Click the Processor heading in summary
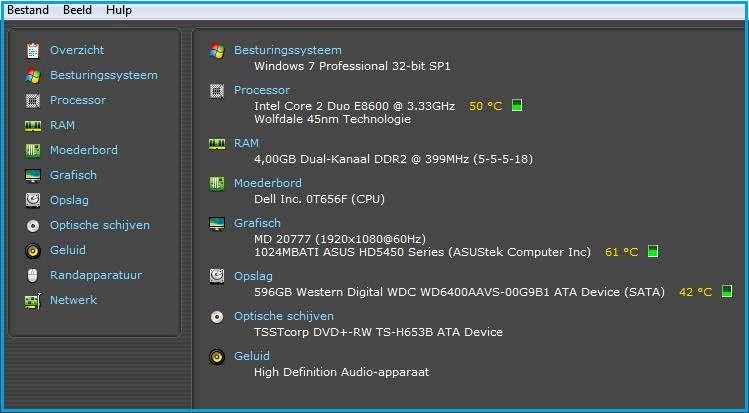 click(261, 90)
